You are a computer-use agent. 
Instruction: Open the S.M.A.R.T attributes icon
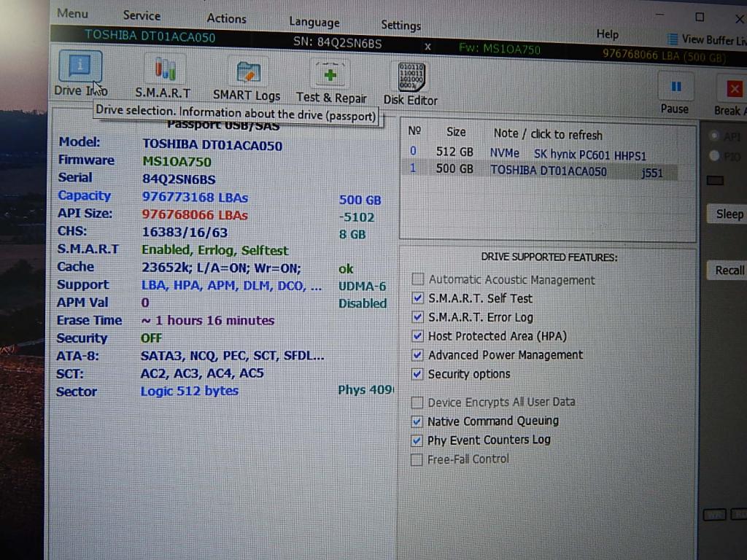coord(163,70)
